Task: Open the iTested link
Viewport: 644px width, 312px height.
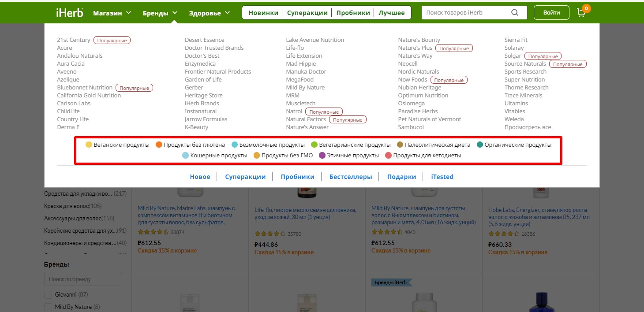Action: pos(442,177)
